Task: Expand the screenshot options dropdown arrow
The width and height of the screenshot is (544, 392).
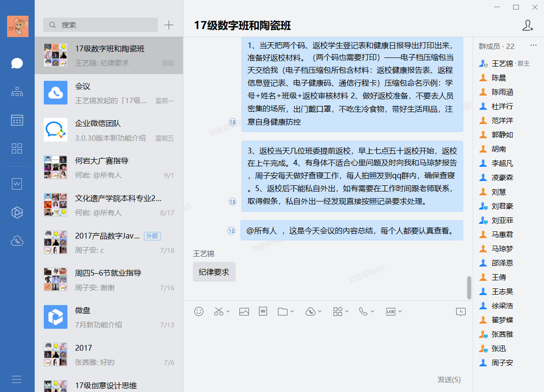Action: pos(228,312)
